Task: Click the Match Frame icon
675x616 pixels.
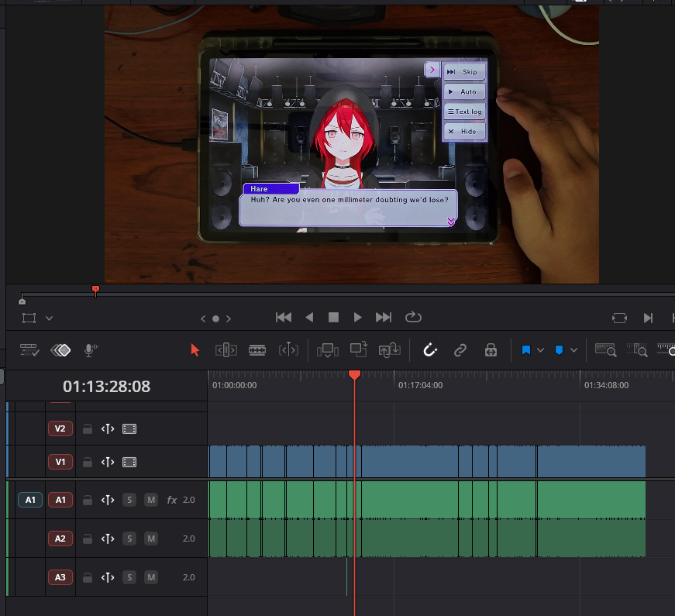Action: click(619, 318)
